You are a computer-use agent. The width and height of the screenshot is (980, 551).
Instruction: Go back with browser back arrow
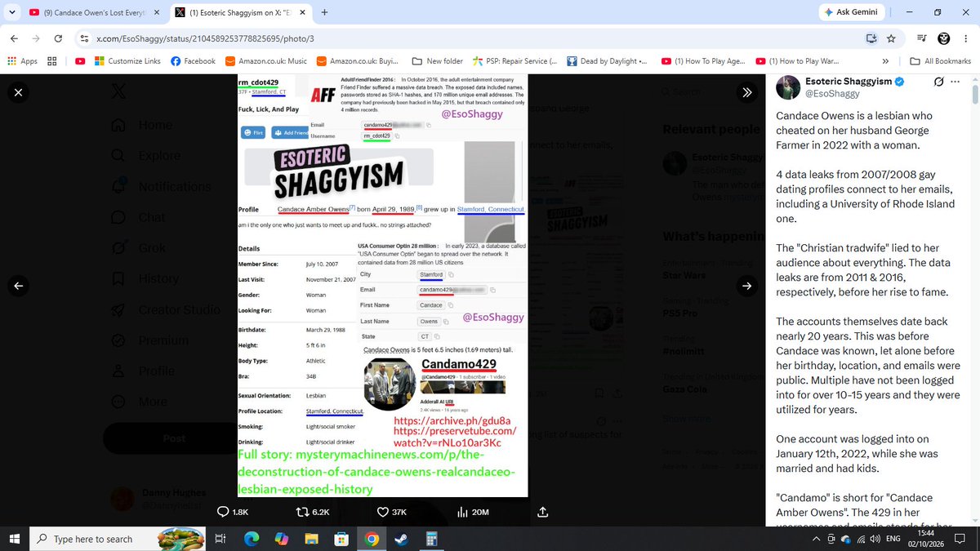pyautogui.click(x=15, y=38)
